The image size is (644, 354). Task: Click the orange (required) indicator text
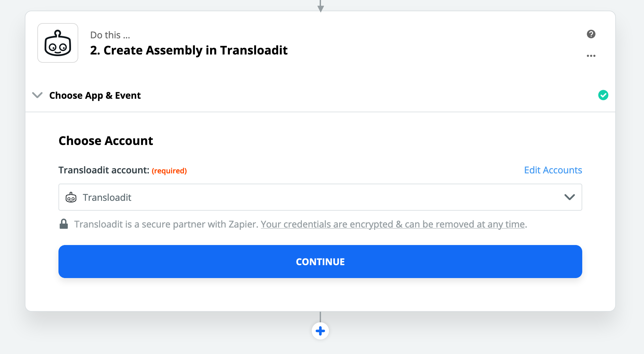pos(169,171)
